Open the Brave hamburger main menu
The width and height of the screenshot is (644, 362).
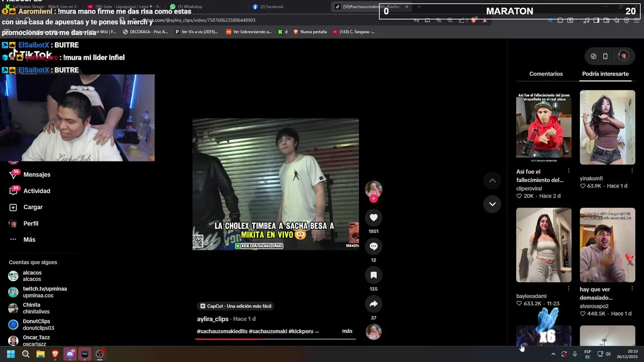(x=637, y=20)
